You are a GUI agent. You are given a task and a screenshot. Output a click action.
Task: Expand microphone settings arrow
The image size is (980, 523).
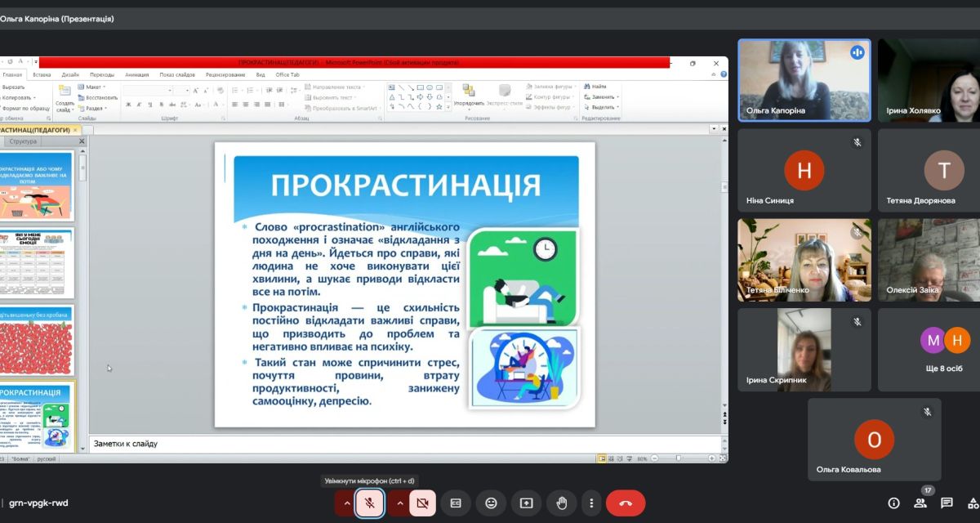[346, 503]
